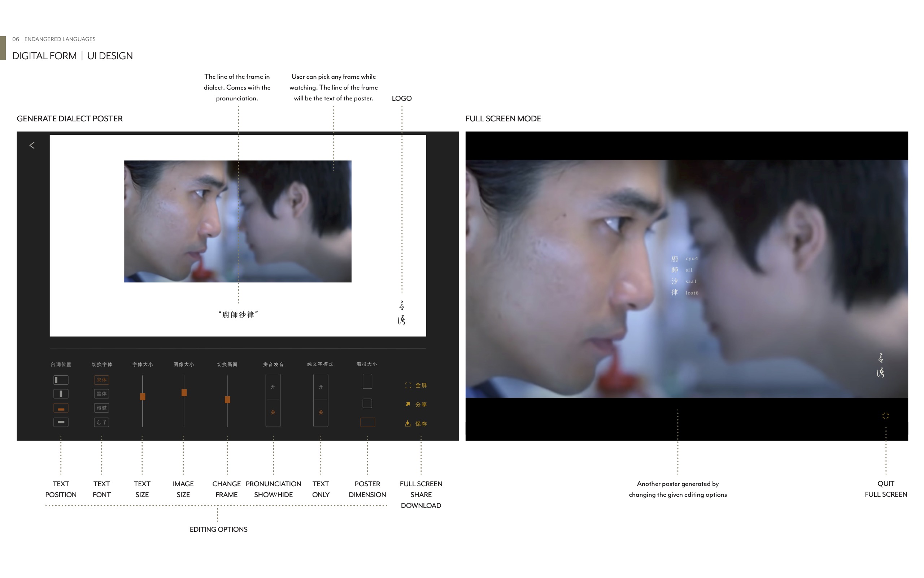Click the pronunciation text 'cyu4' in full screen

point(692,258)
